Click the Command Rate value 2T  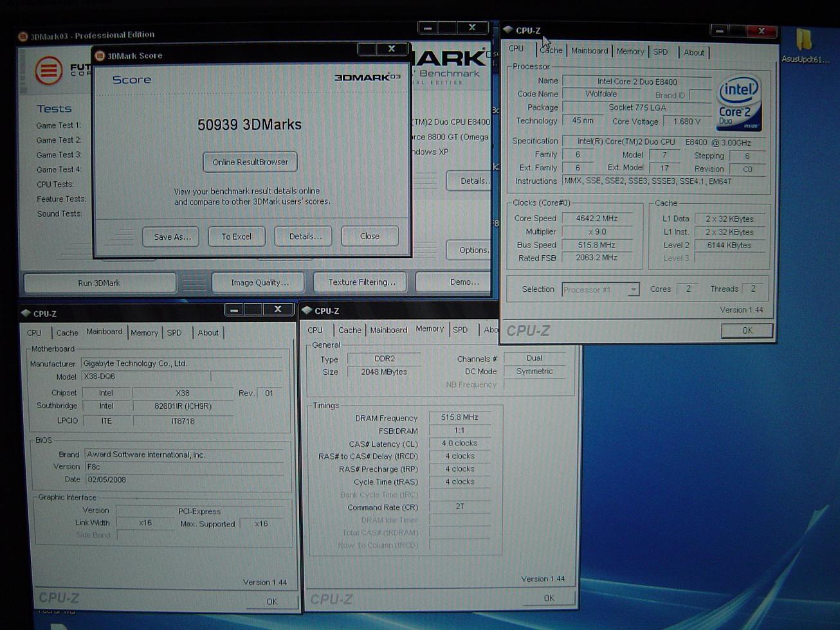[x=459, y=507]
